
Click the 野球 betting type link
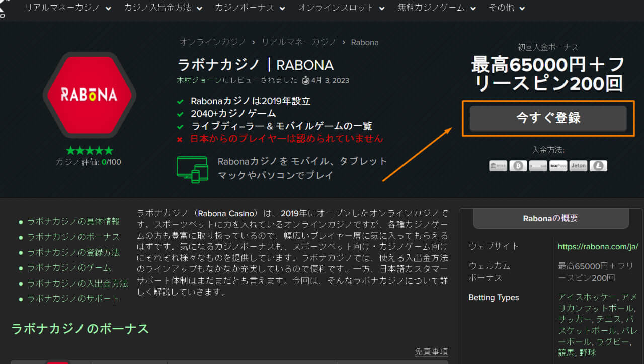click(x=588, y=352)
